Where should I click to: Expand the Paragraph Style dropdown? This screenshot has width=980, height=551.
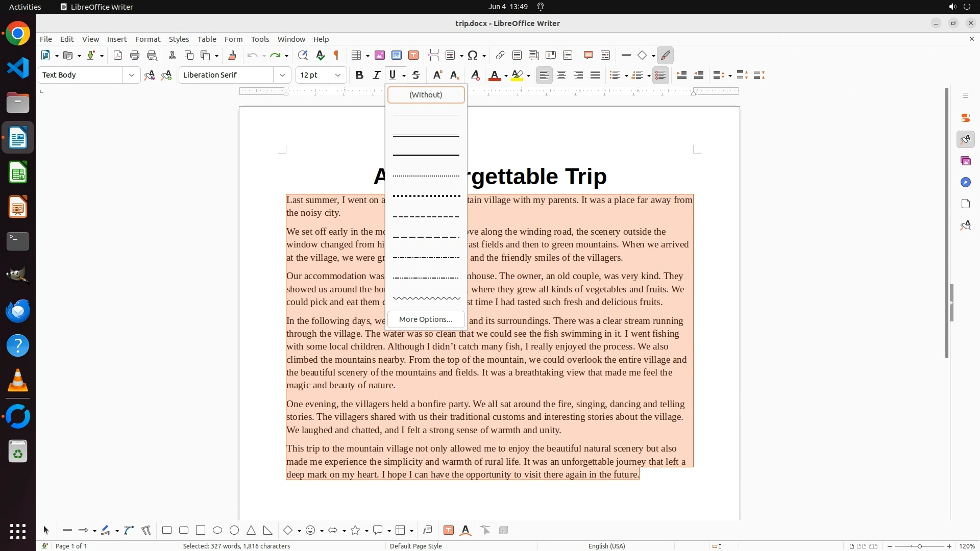click(x=132, y=75)
